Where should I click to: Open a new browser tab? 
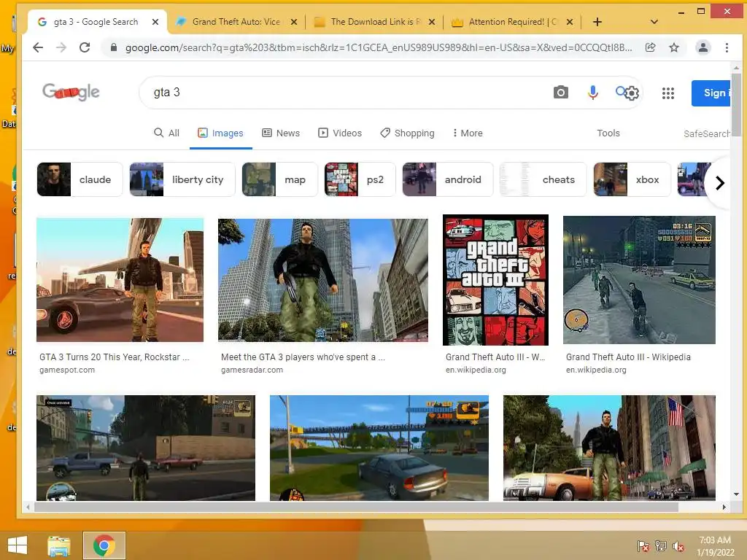(x=597, y=22)
